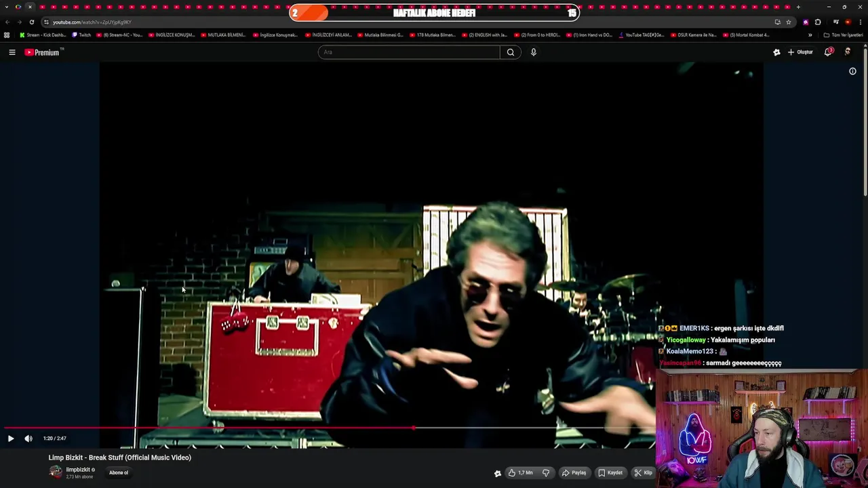Click the install/cast icon in address bar
868x488 pixels.
777,22
